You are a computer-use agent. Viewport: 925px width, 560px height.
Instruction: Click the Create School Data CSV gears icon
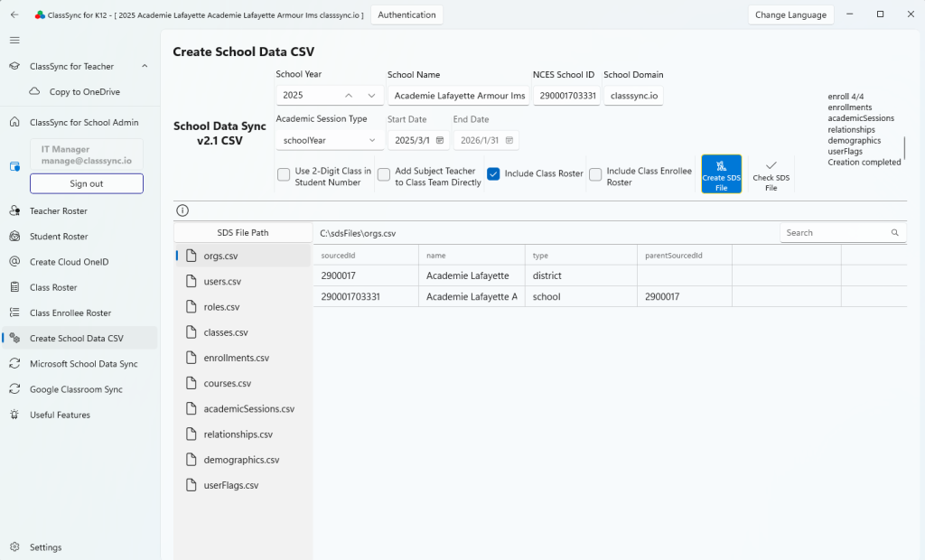[14, 338]
